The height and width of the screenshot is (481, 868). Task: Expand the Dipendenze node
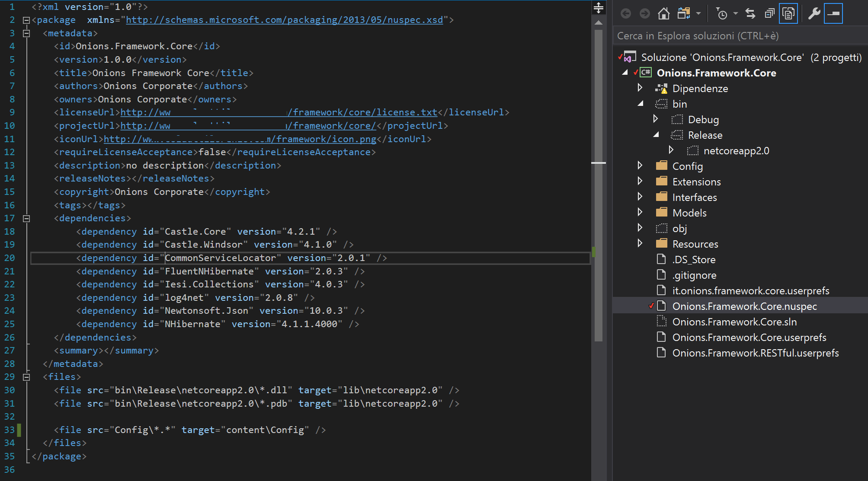pyautogui.click(x=641, y=88)
